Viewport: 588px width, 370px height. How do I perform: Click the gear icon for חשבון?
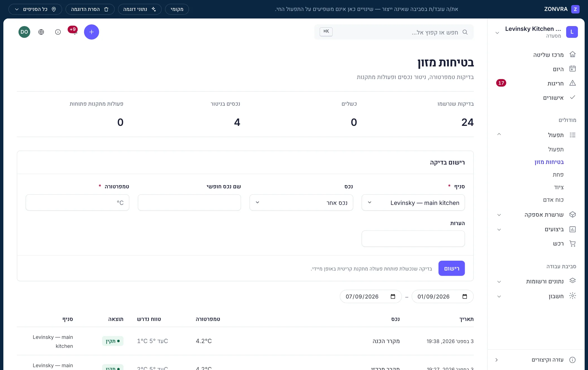[573, 296]
